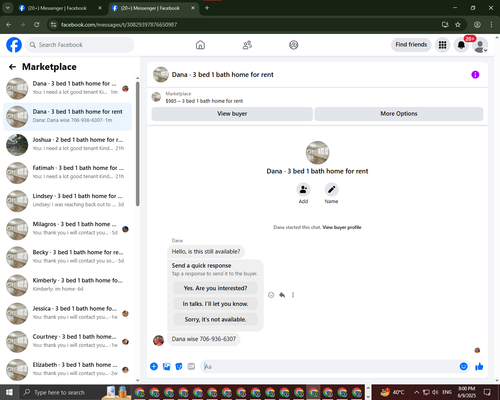Open the Windows Start menu

pyautogui.click(x=9, y=392)
